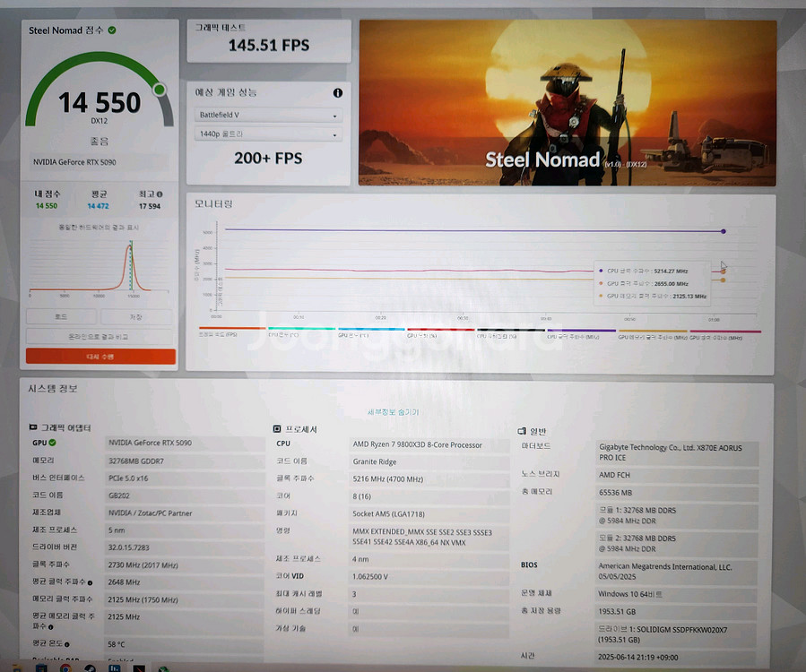The image size is (806, 672).
Task: Click the total memory value 65536 MB
Action: tap(615, 493)
